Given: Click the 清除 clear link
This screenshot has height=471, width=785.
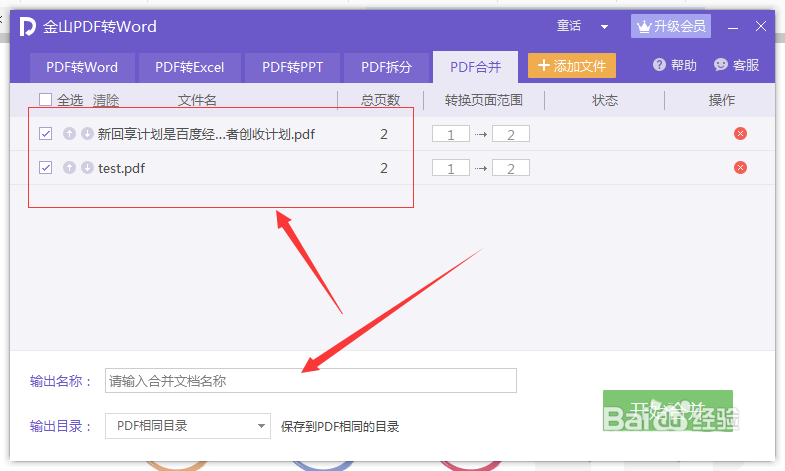Looking at the screenshot, I should pos(106,100).
